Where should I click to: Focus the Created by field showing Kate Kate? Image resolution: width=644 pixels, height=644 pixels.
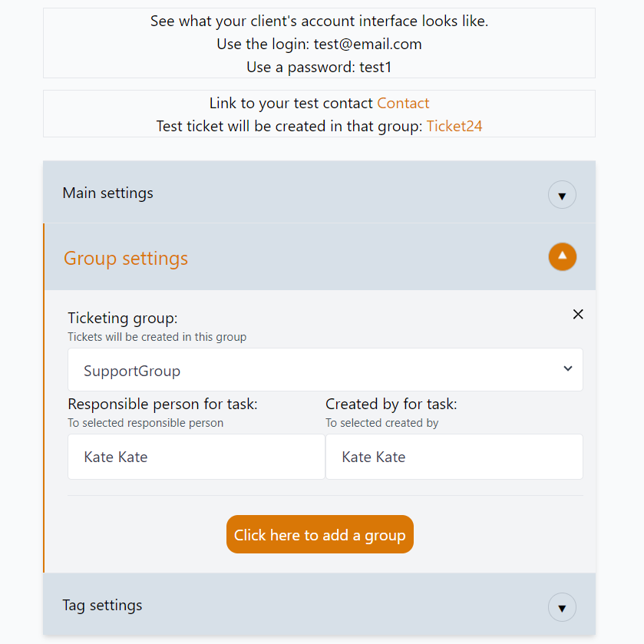click(454, 457)
